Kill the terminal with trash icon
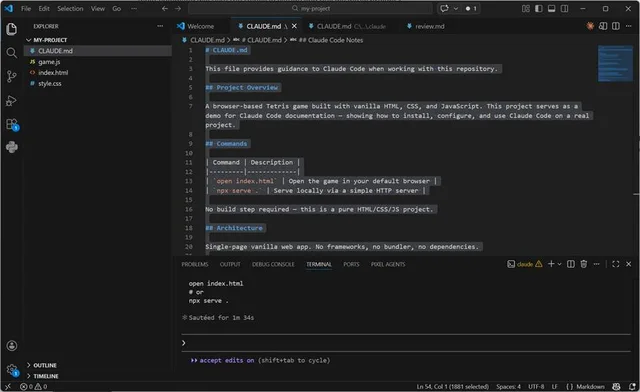 coord(584,264)
